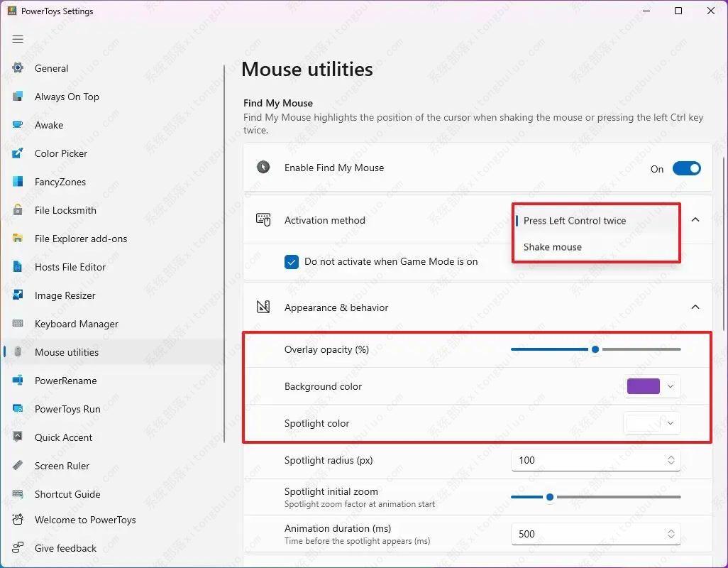The width and height of the screenshot is (728, 568).
Task: Choose Press Left Control twice option
Action: point(575,221)
